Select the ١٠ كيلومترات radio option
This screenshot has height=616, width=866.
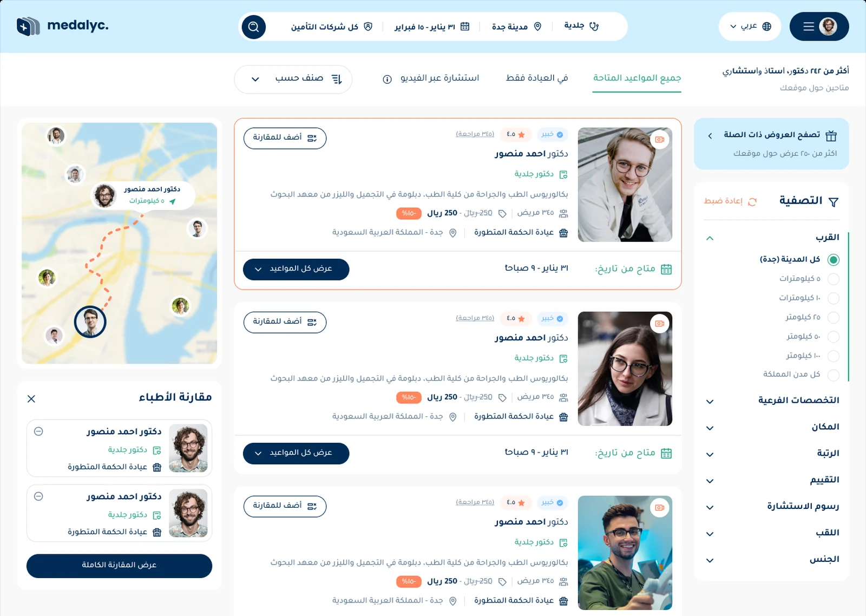click(834, 298)
